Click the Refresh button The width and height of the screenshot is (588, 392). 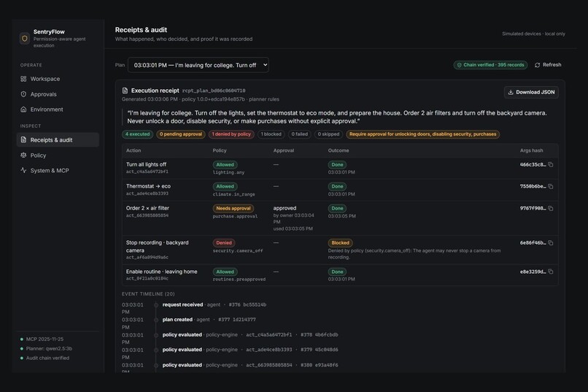point(548,65)
